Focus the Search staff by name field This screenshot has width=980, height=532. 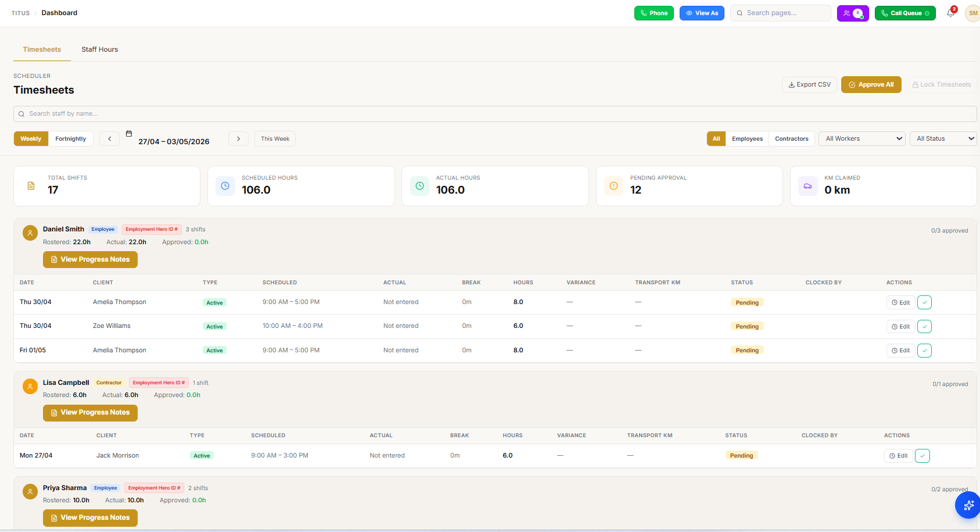pos(495,114)
